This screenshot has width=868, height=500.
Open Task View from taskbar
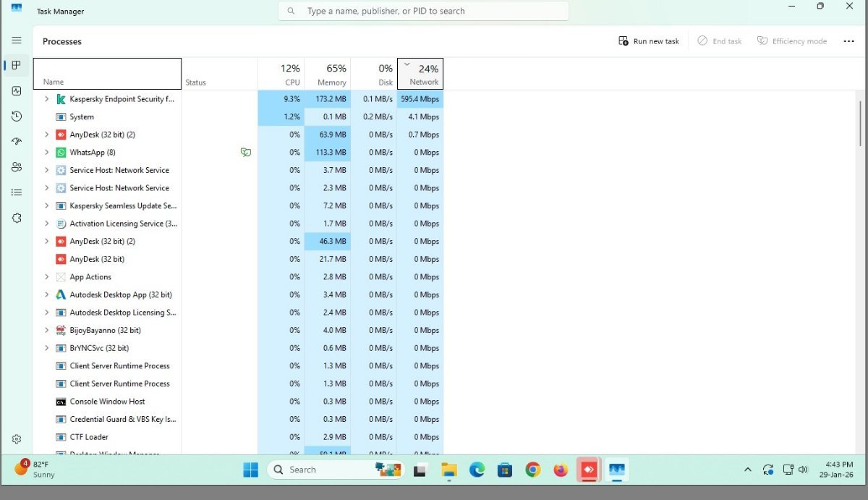click(420, 470)
